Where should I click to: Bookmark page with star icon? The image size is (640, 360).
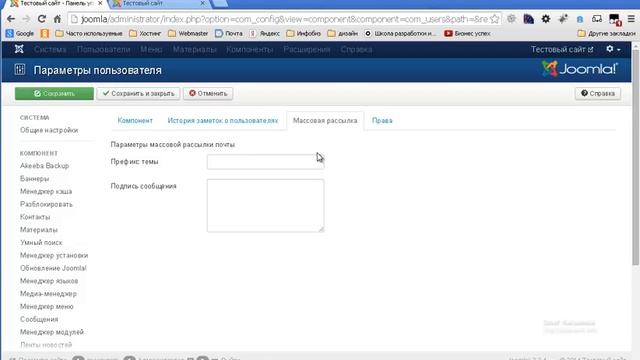coord(495,19)
